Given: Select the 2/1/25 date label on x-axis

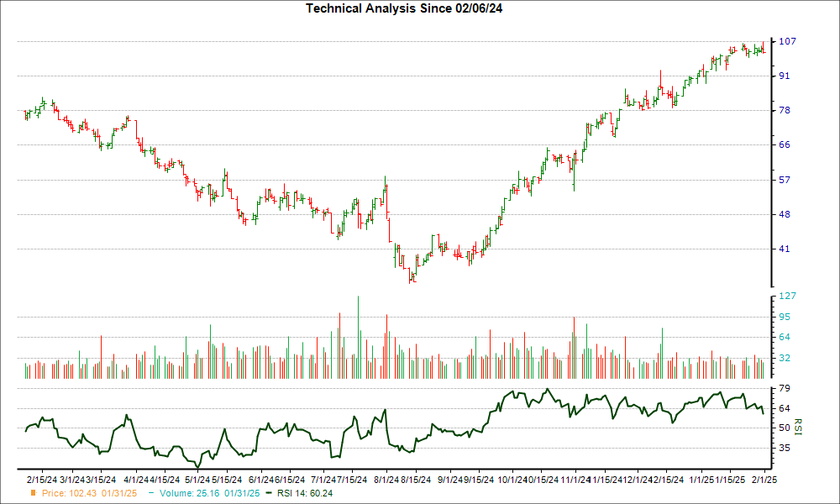Looking at the screenshot, I should (x=763, y=478).
